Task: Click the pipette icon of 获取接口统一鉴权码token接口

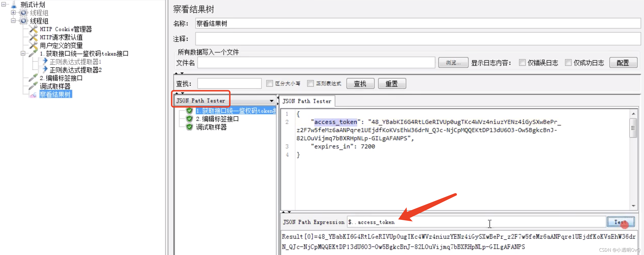Action: coord(33,54)
